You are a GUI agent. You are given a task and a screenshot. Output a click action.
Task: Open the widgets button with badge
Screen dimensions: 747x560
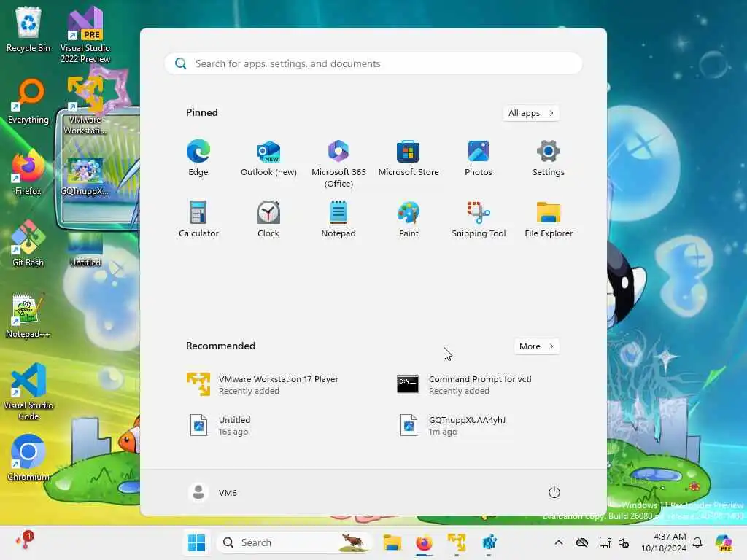tap(25, 540)
